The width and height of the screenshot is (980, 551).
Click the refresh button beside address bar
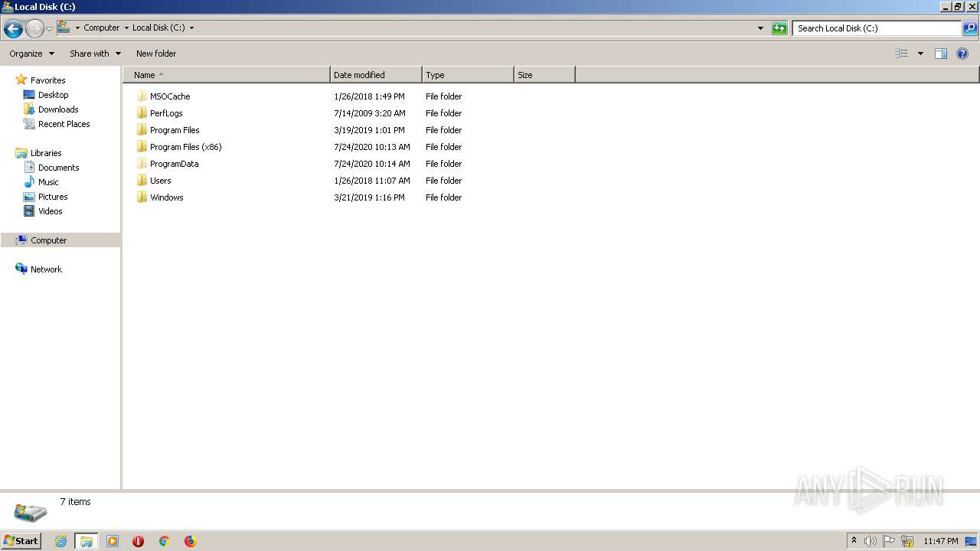(x=779, y=28)
